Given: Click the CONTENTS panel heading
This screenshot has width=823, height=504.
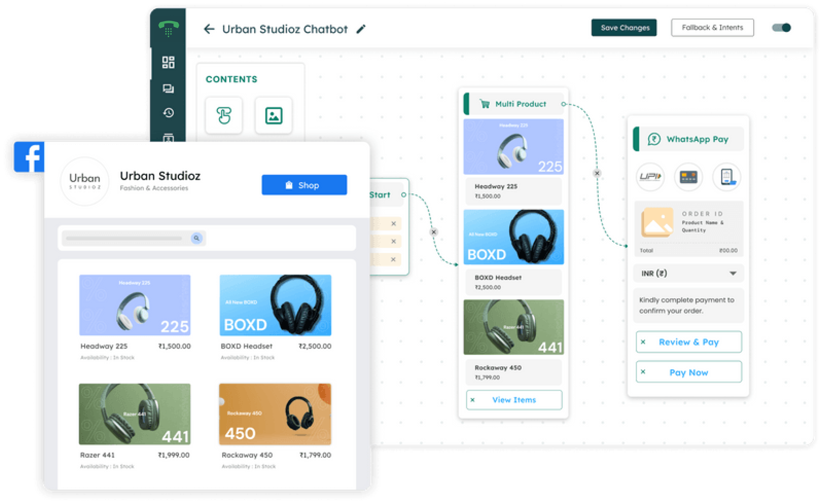Looking at the screenshot, I should click(x=231, y=79).
